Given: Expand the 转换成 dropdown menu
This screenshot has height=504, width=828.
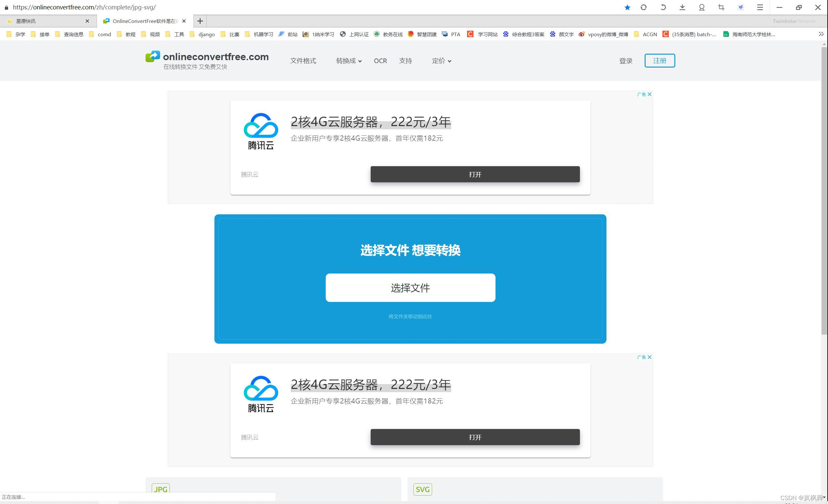Looking at the screenshot, I should [348, 61].
